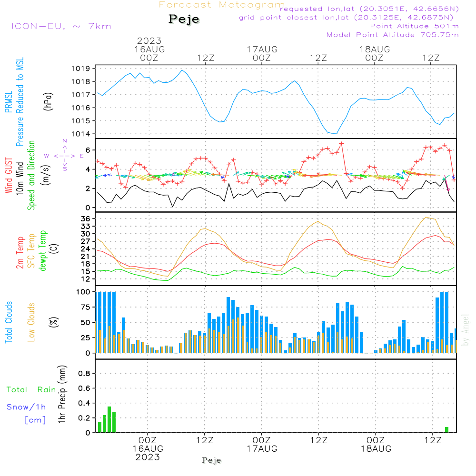Click the '17AUG' date on bottom axis

[262, 449]
